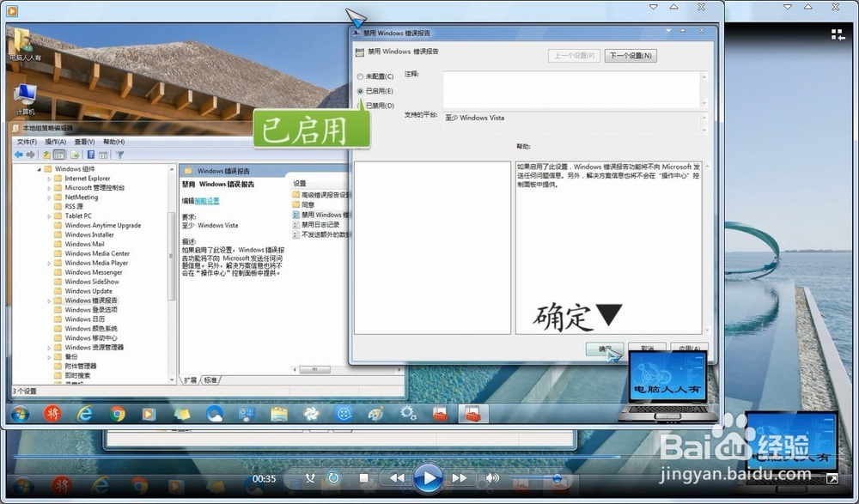This screenshot has height=504, width=859.
Task: Expand the Windows Media Player tree node
Action: [x=49, y=263]
